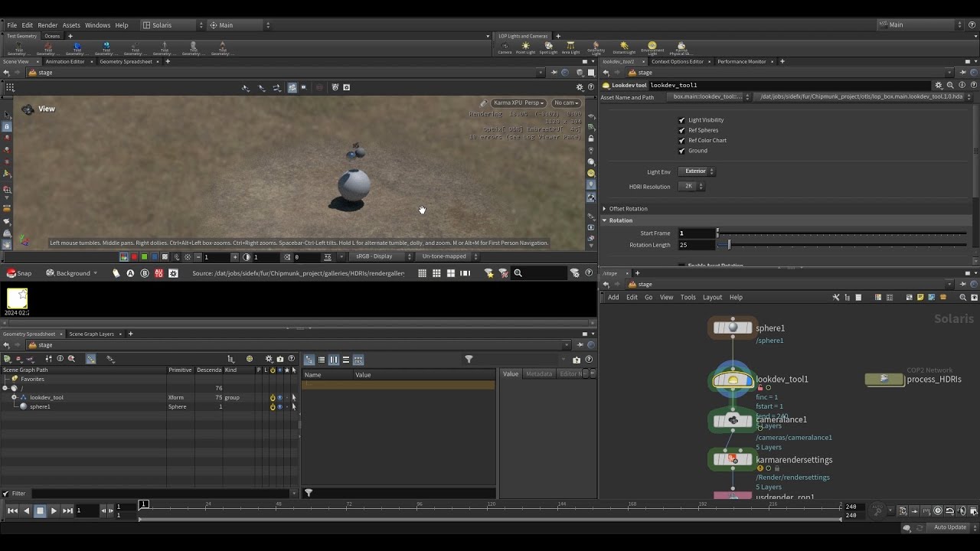
Task: Select the cameralance1 node in network
Action: [x=733, y=420]
